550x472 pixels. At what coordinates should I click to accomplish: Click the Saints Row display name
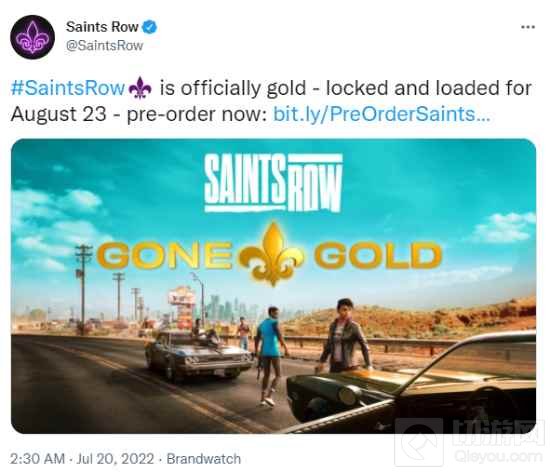102,27
